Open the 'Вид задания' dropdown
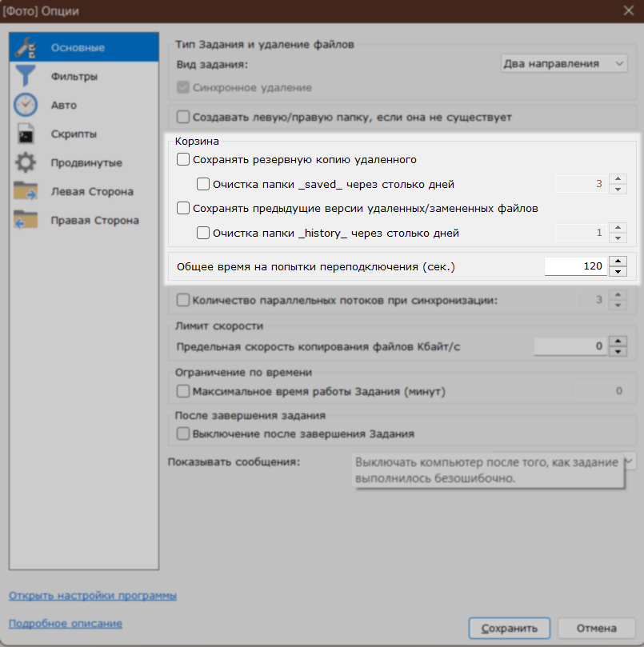Viewport: 644px width, 647px height. (564, 63)
